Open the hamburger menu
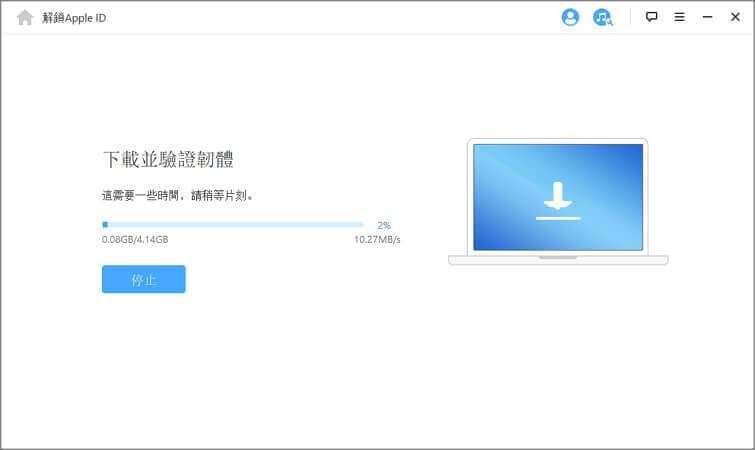 (679, 17)
